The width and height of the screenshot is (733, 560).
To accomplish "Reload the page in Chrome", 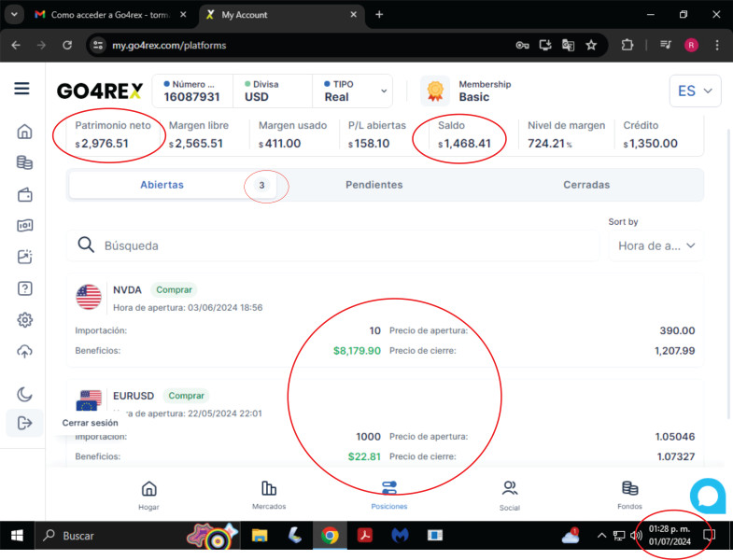I will point(67,46).
